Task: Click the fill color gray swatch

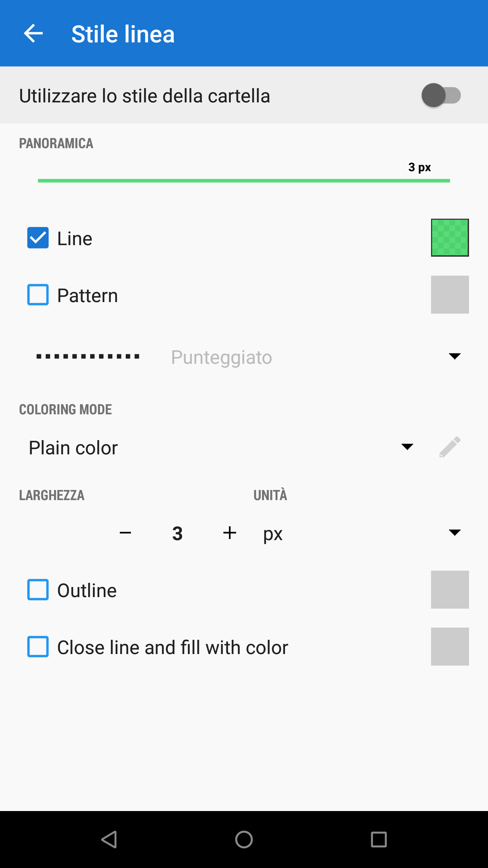Action: pyautogui.click(x=450, y=647)
